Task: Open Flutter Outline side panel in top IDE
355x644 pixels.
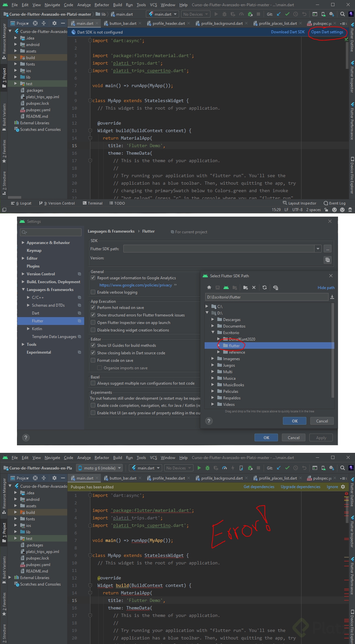Action: (x=352, y=38)
